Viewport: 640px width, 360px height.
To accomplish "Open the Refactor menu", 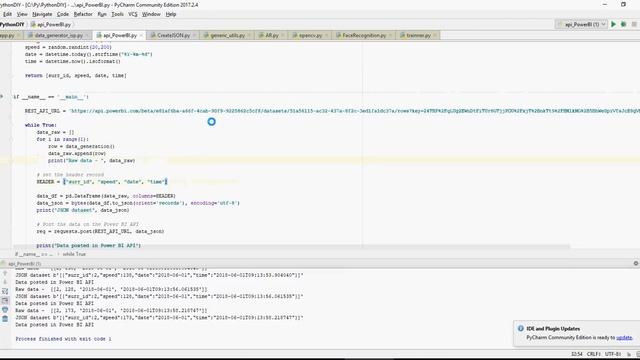I will [83, 14].
